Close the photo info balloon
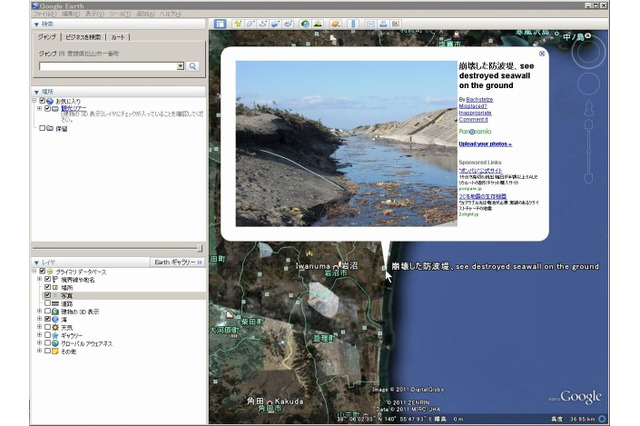The image size is (640, 426). [541, 54]
